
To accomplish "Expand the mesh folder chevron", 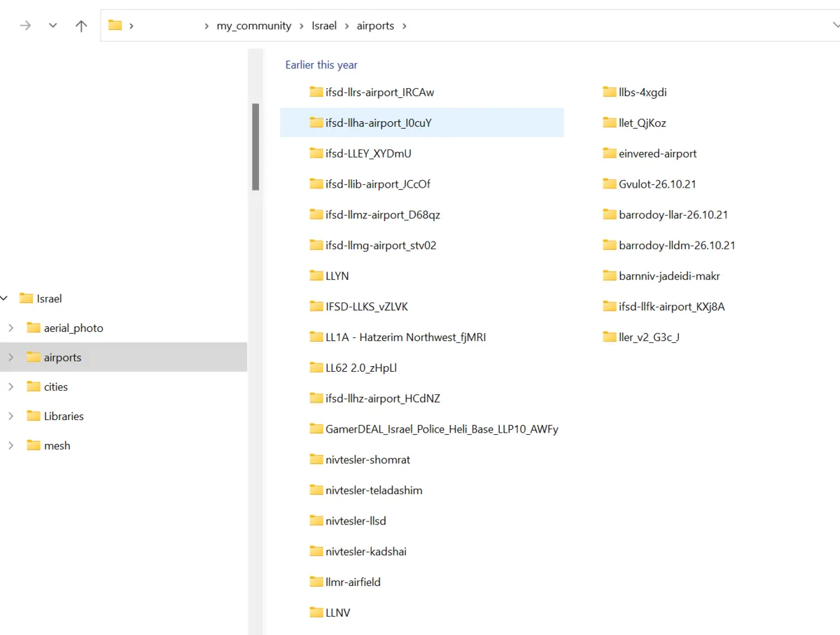I will (x=10, y=445).
